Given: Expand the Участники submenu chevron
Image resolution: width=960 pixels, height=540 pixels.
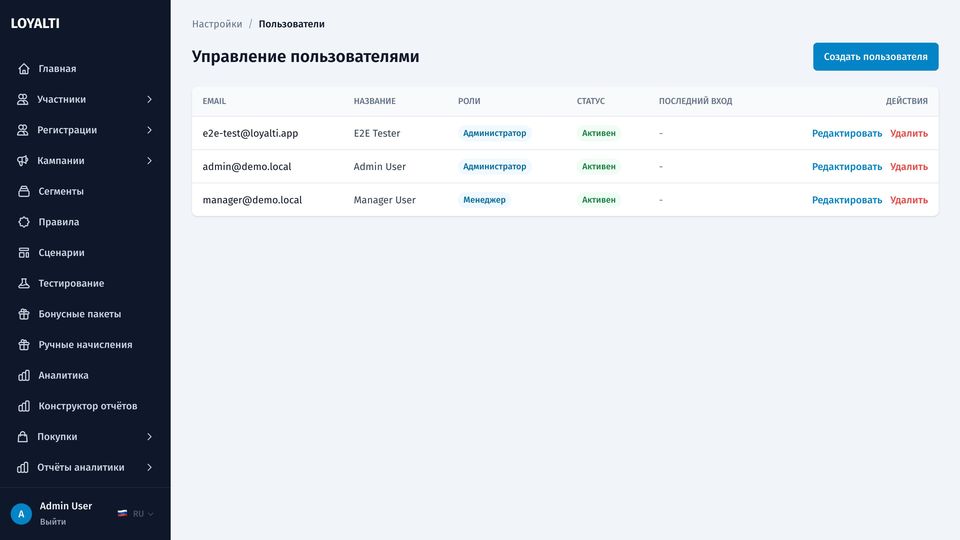Looking at the screenshot, I should 149,99.
